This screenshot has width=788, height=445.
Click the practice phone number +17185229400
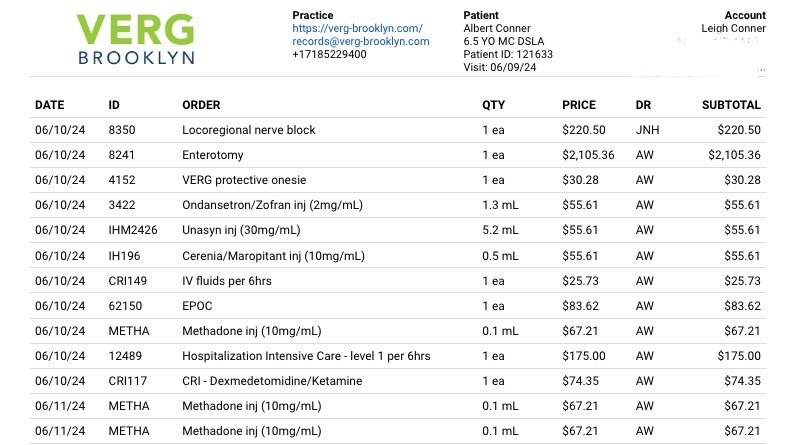[329, 54]
